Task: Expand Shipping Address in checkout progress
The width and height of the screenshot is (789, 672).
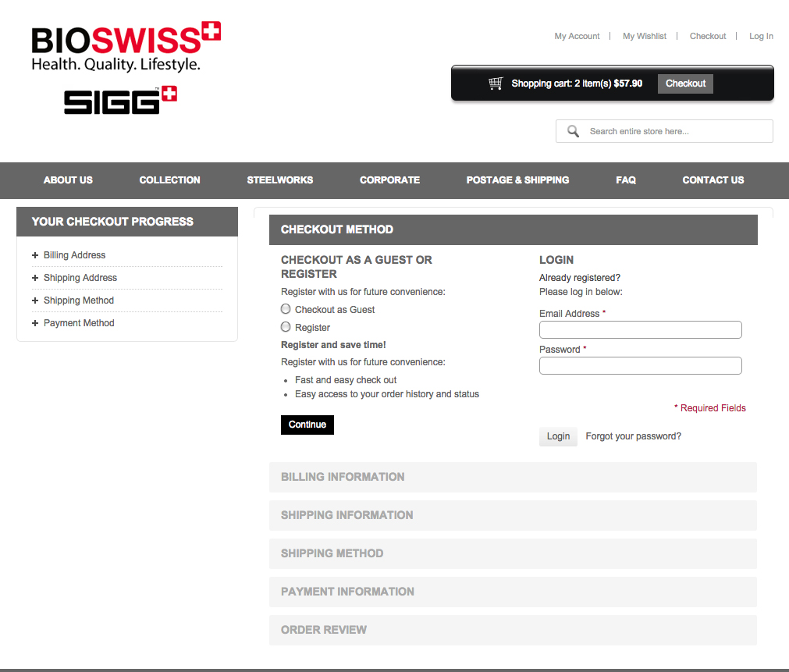Action: tap(80, 278)
